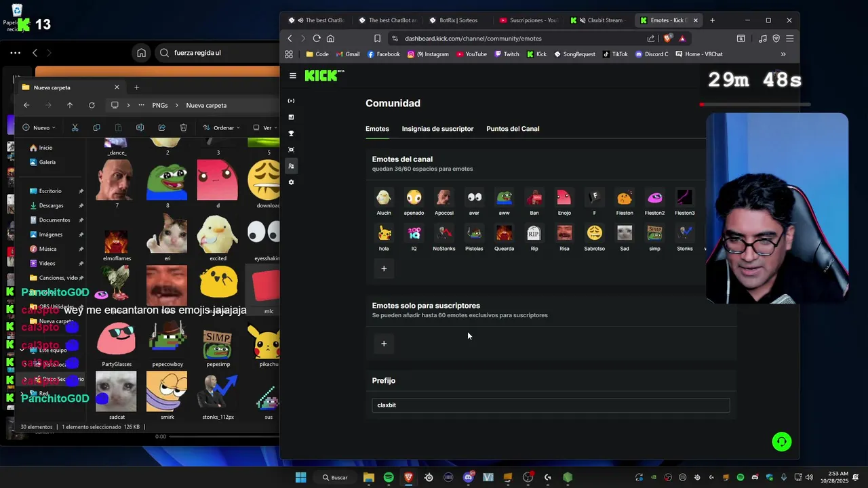Bookmark this page in the browser

tap(377, 39)
